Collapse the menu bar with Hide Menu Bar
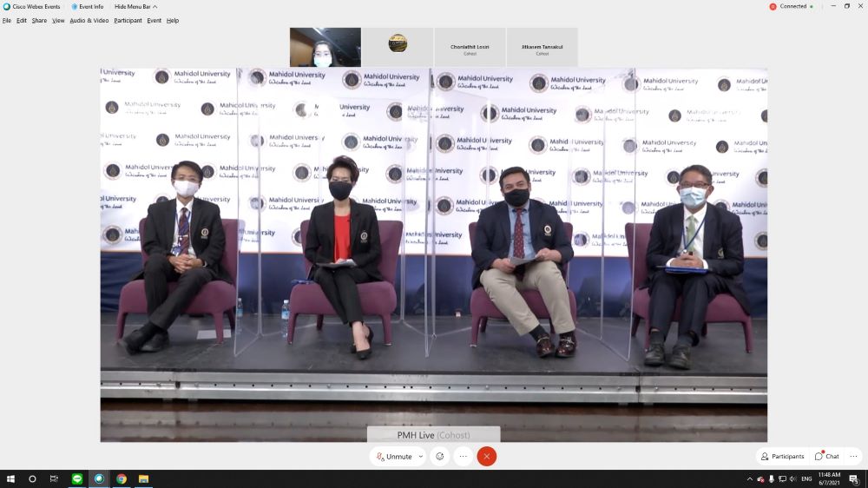 coord(135,6)
